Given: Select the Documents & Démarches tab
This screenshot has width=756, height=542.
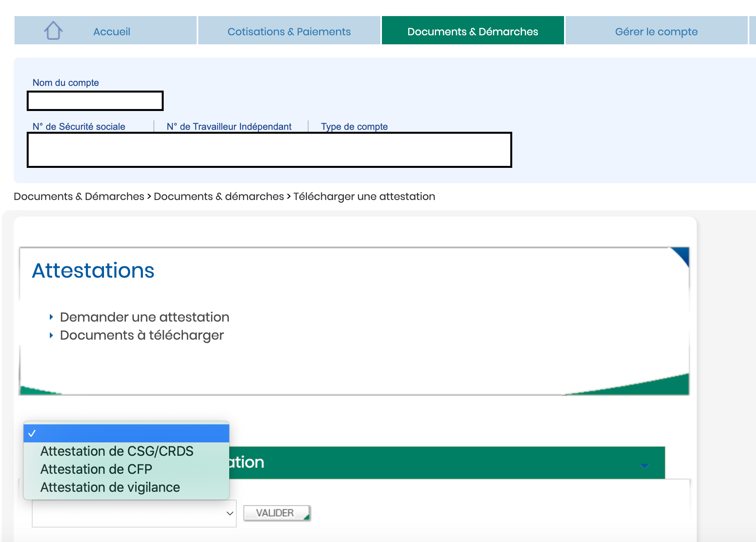Looking at the screenshot, I should [473, 31].
